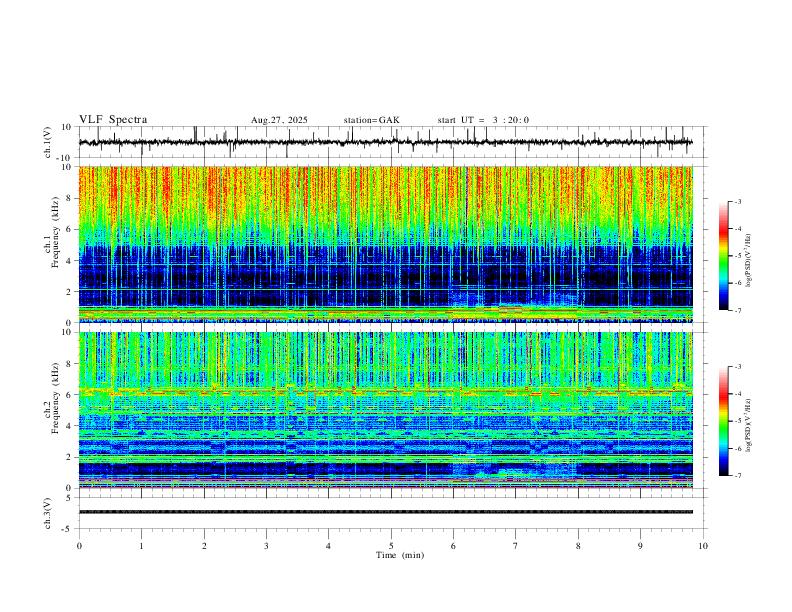Click the "VLF Spectra" title text
This screenshot has height=612, width=792.
point(113,119)
